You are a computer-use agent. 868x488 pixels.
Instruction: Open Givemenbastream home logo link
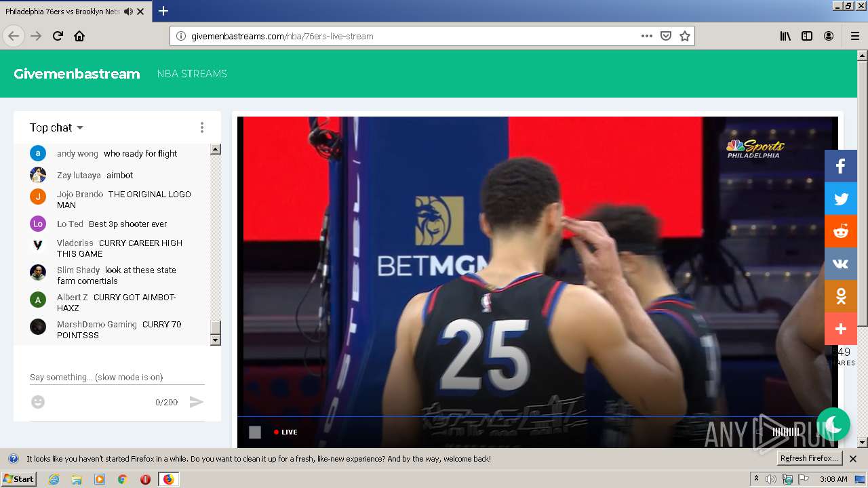(77, 74)
